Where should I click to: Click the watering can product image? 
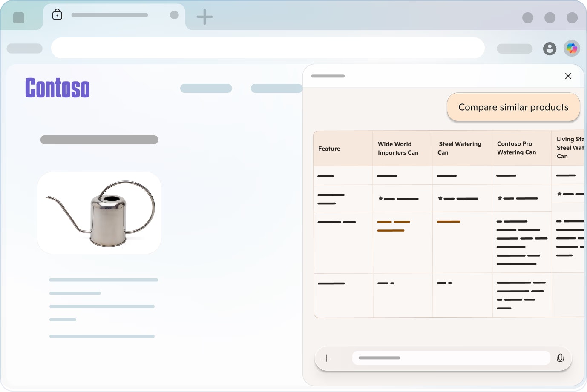pyautogui.click(x=99, y=213)
